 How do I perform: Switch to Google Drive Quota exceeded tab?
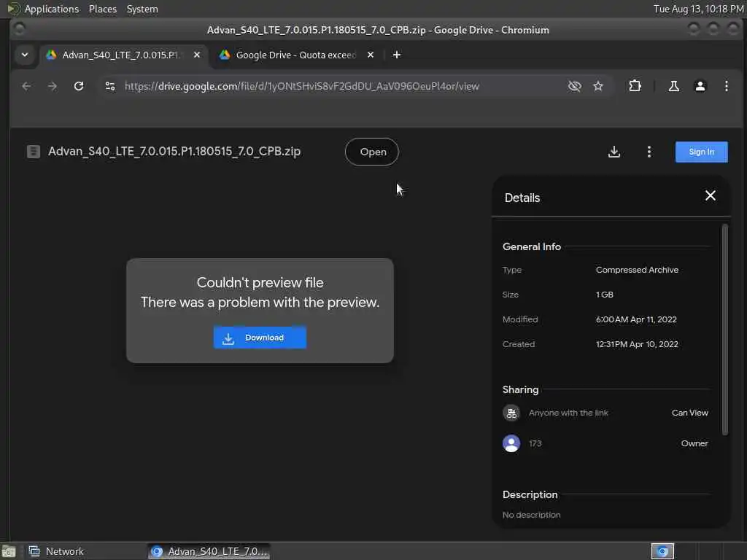pos(296,55)
